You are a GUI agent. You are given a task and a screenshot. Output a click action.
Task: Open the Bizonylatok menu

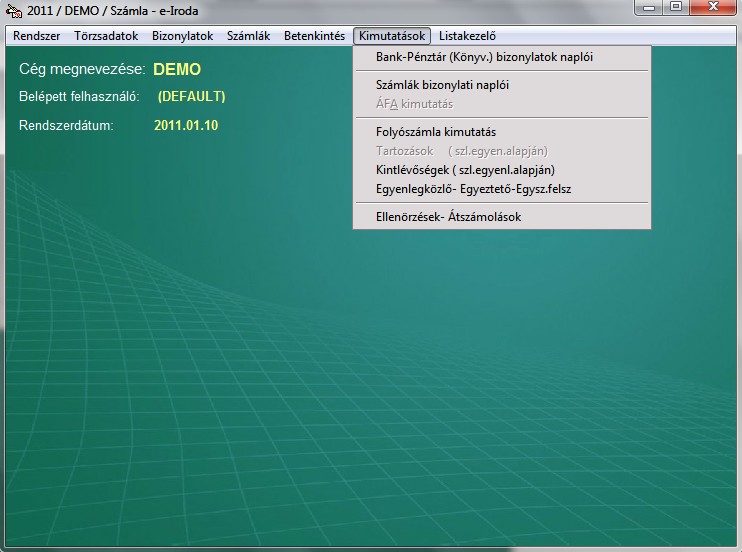[x=183, y=36]
